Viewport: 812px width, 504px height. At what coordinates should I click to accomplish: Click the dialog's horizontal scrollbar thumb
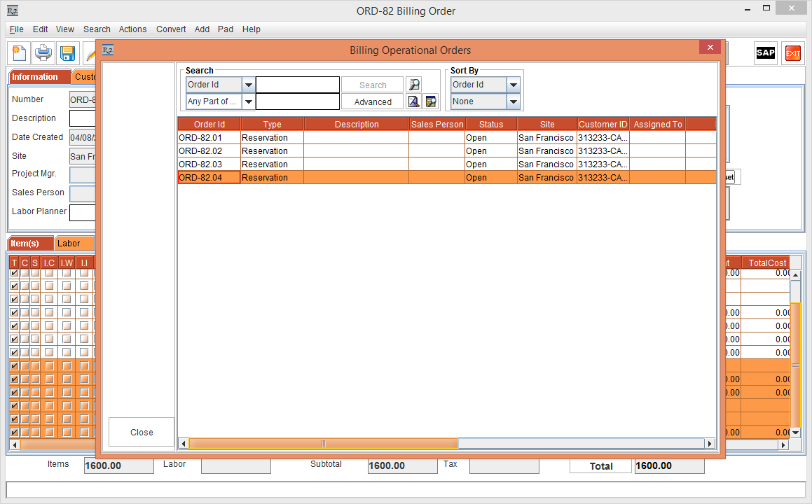point(323,444)
